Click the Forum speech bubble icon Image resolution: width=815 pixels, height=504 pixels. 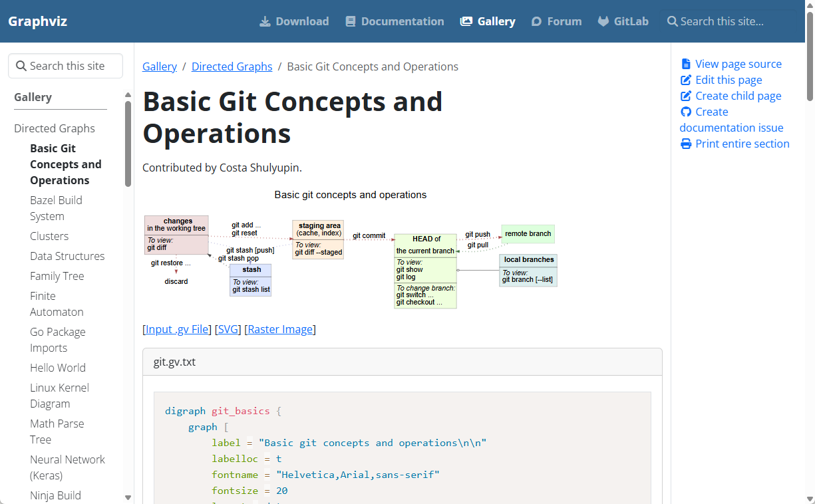pos(537,21)
